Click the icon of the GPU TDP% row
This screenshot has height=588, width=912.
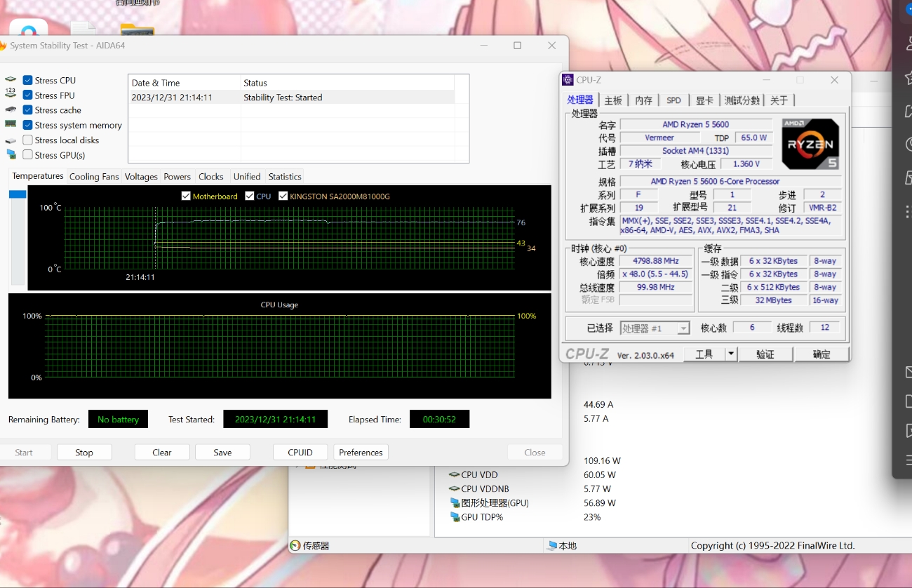click(x=455, y=517)
